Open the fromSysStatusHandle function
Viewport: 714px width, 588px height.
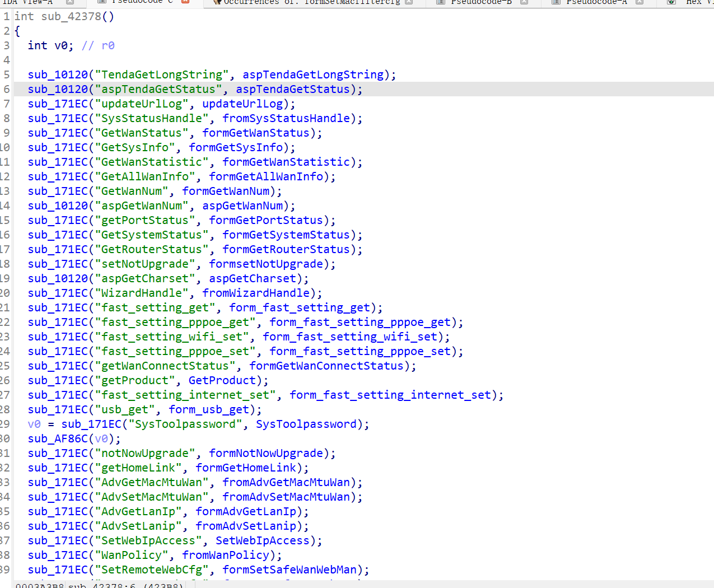point(286,118)
